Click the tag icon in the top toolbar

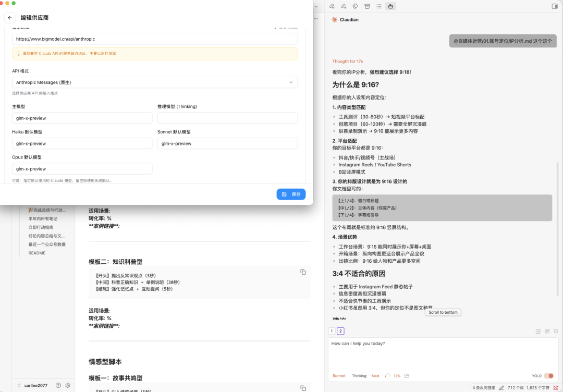pyautogui.click(x=354, y=6)
